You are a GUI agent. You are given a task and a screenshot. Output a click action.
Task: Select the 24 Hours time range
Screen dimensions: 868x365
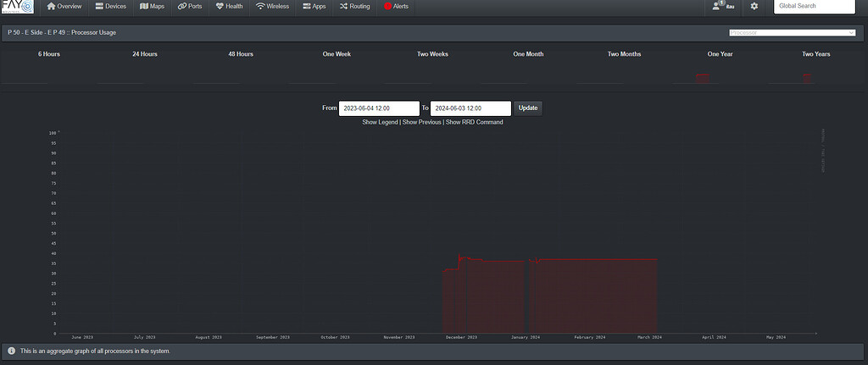pyautogui.click(x=144, y=54)
